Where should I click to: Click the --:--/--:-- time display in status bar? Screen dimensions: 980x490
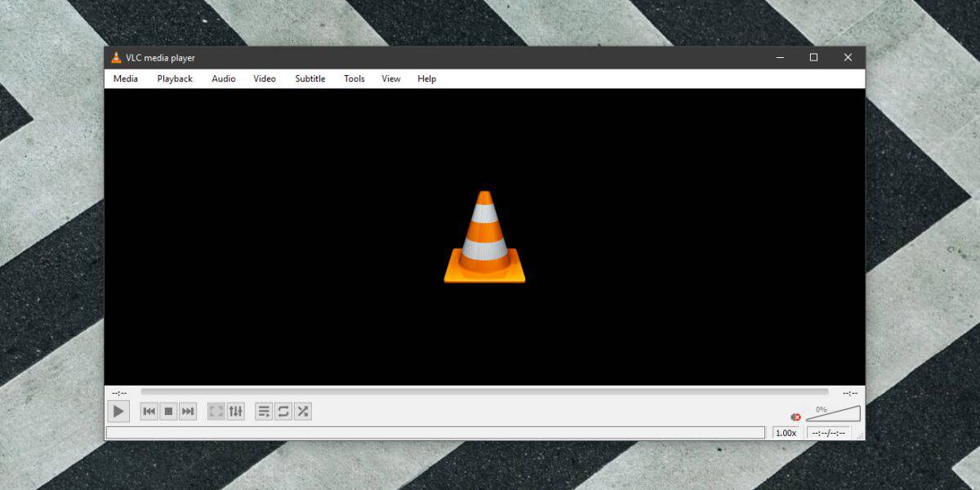[829, 433]
